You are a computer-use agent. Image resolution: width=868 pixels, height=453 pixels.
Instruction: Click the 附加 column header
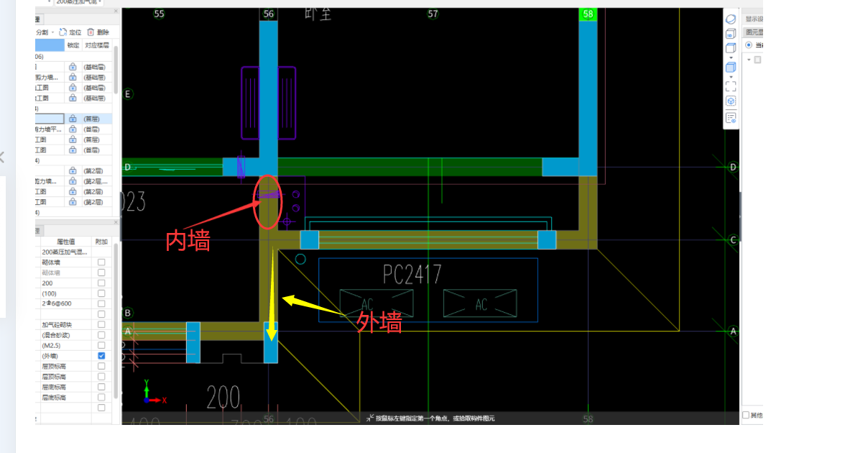tap(101, 242)
